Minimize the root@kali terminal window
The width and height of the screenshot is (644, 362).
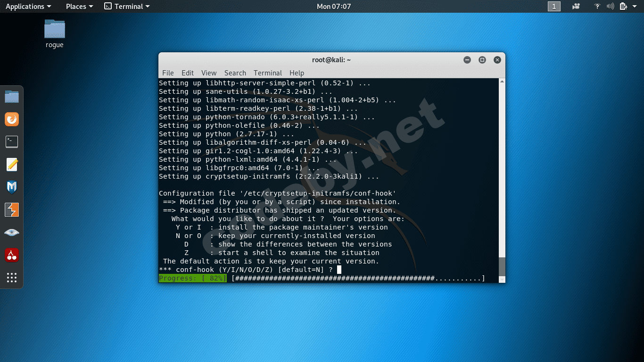tap(467, 60)
